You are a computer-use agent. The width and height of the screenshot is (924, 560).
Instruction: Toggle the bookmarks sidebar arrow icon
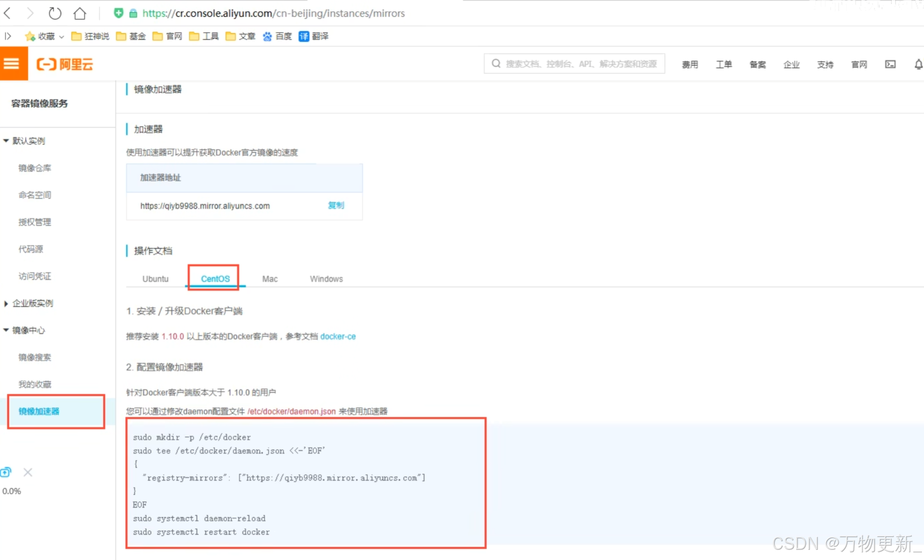[x=8, y=36]
